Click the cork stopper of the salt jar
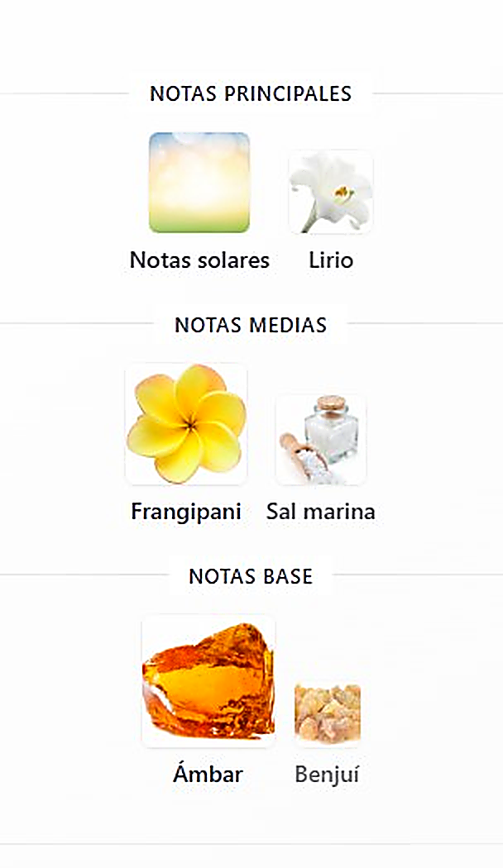503x868 pixels. (x=333, y=403)
